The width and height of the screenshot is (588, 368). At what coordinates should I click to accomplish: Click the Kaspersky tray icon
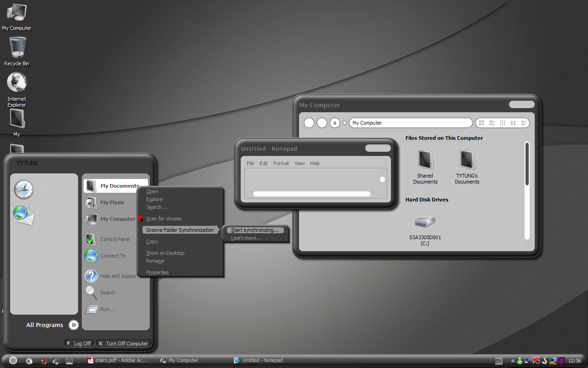tap(536, 361)
